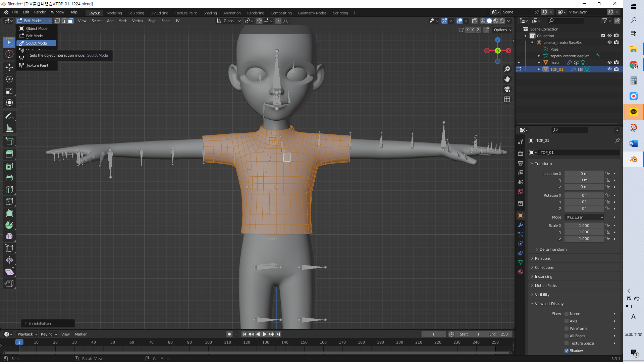Enable Show Name checkbox

click(567, 314)
